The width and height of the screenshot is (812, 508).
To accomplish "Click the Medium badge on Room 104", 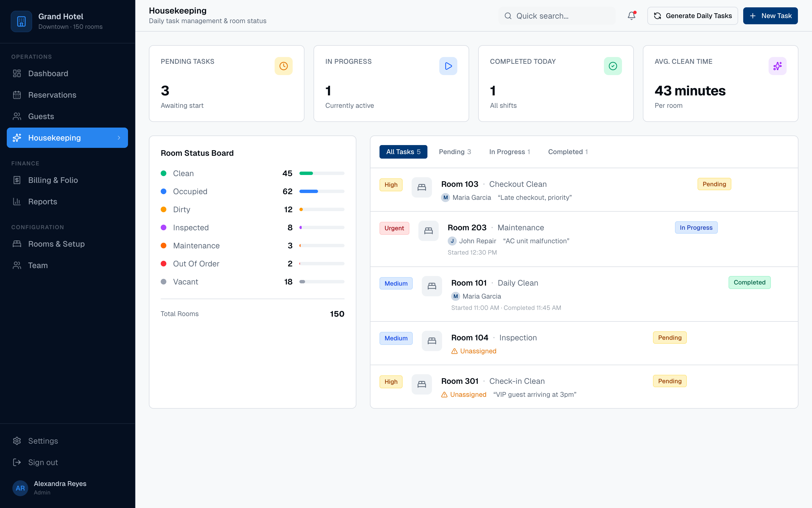I will tap(396, 338).
